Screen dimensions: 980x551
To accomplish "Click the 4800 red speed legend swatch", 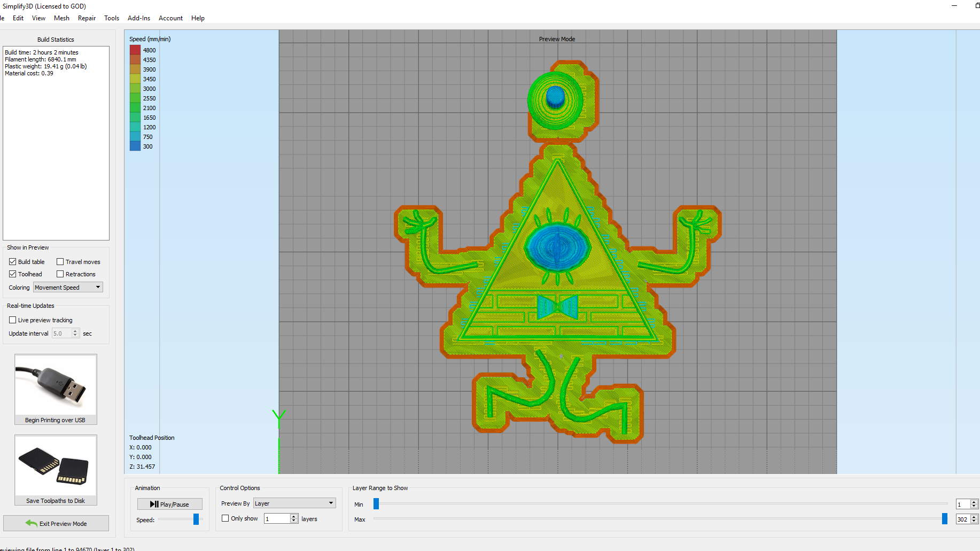I will (135, 50).
